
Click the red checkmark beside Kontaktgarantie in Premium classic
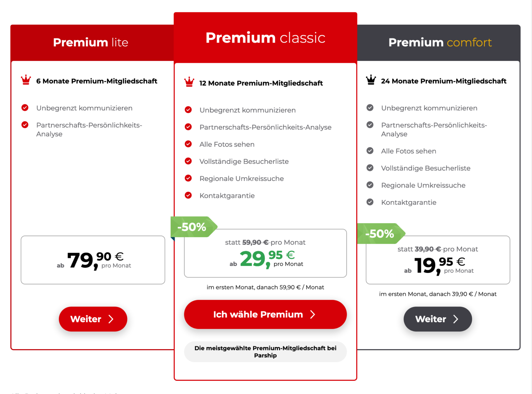pos(189,195)
